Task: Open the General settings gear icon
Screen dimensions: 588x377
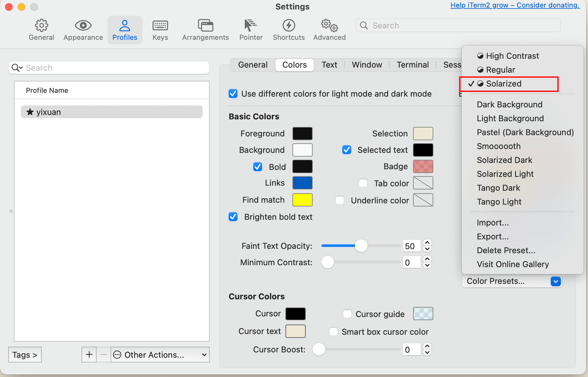Action: pyautogui.click(x=41, y=26)
